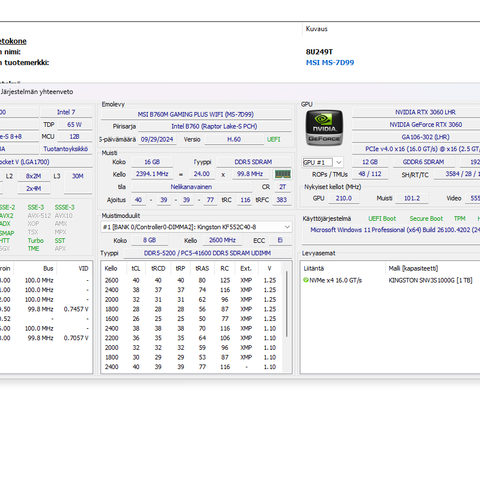Click the green memory module icon

click(x=282, y=174)
